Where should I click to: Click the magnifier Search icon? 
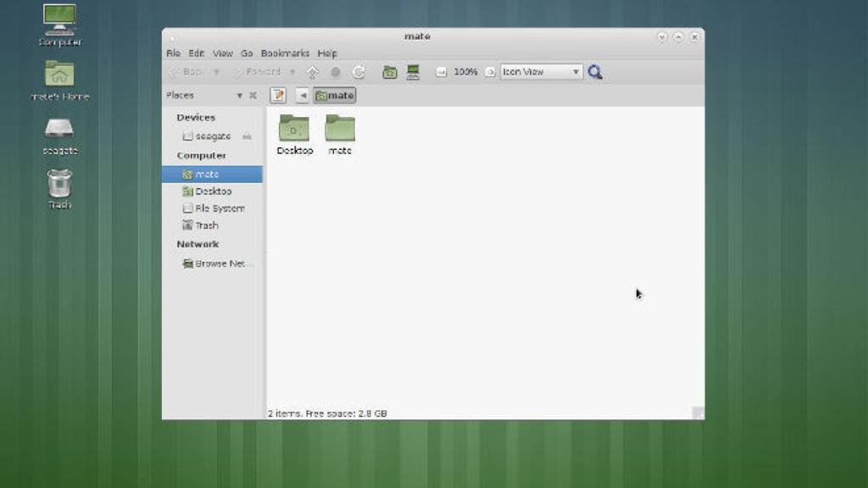[595, 73]
